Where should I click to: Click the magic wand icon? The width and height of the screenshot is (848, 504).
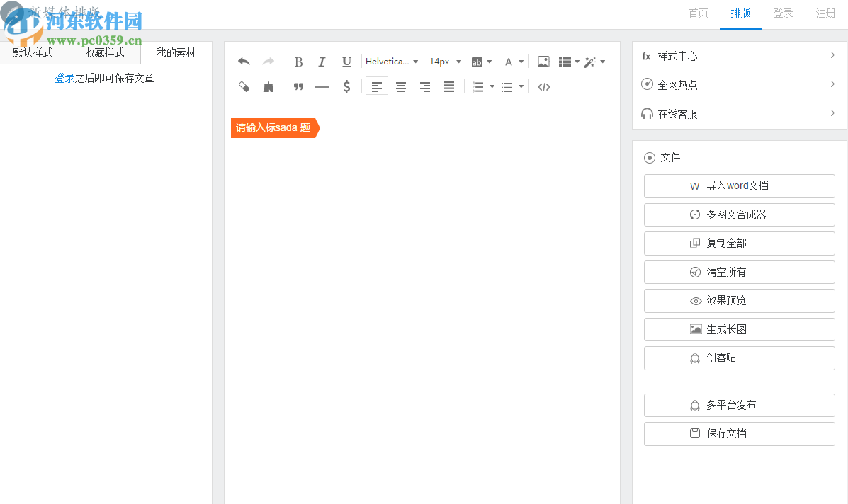click(590, 62)
